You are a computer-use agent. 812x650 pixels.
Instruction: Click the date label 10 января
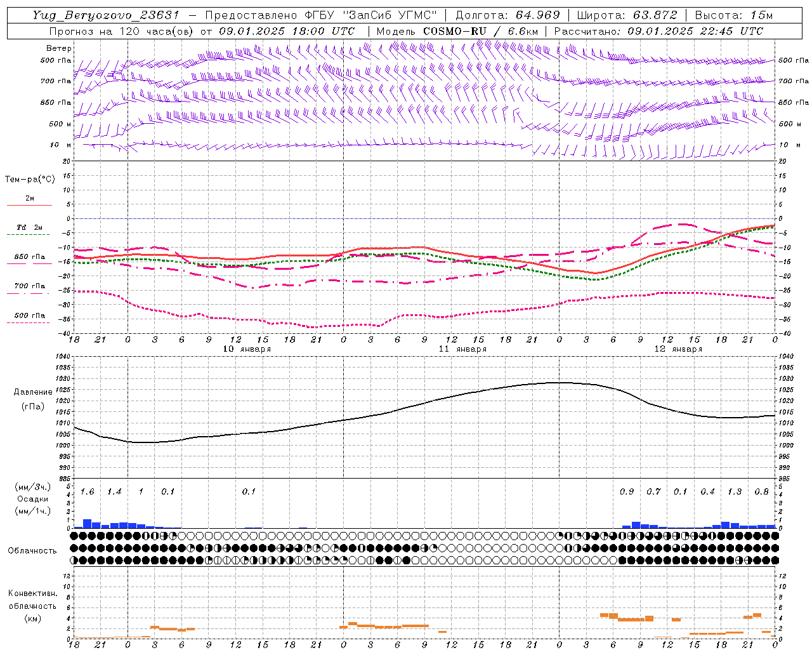247,349
